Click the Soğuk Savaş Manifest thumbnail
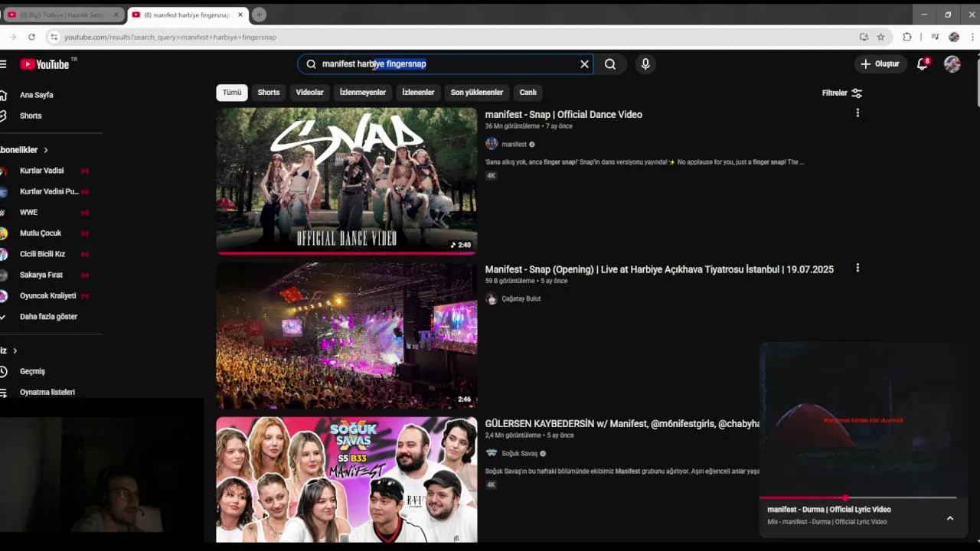 pos(347,480)
